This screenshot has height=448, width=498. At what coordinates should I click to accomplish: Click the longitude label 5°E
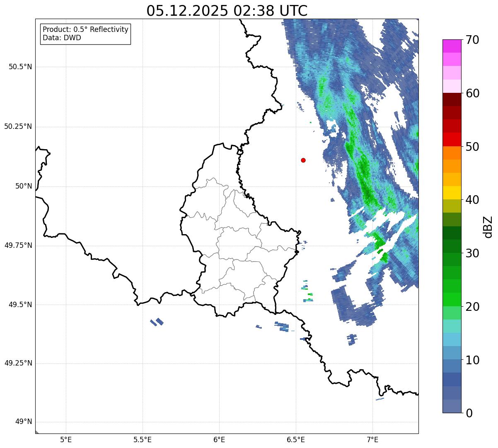(66, 439)
